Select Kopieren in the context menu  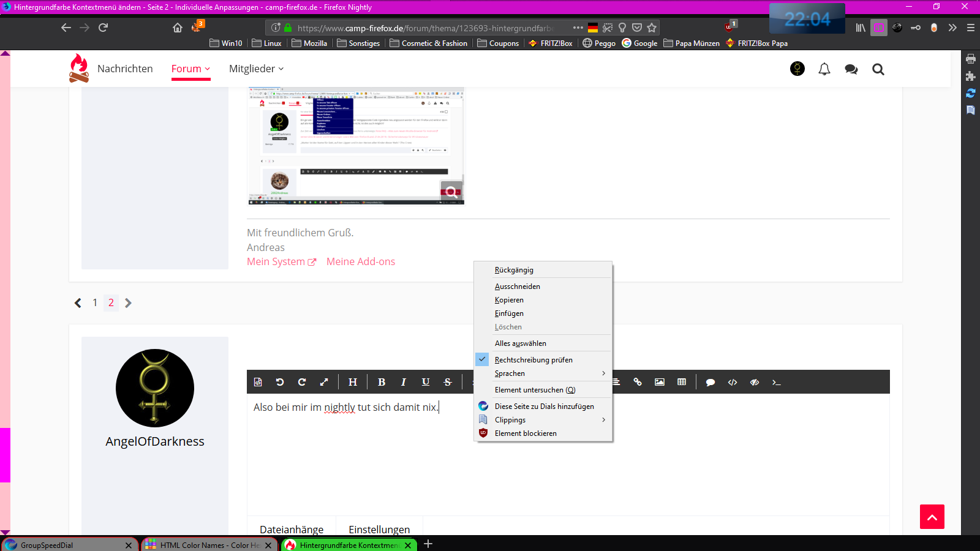pos(509,300)
